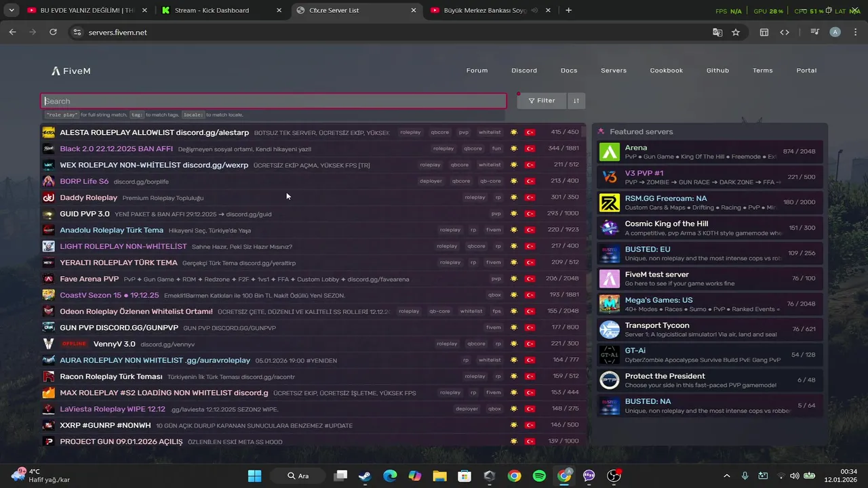Focus the server Search field
Screen dimensions: 868x488
click(273, 101)
